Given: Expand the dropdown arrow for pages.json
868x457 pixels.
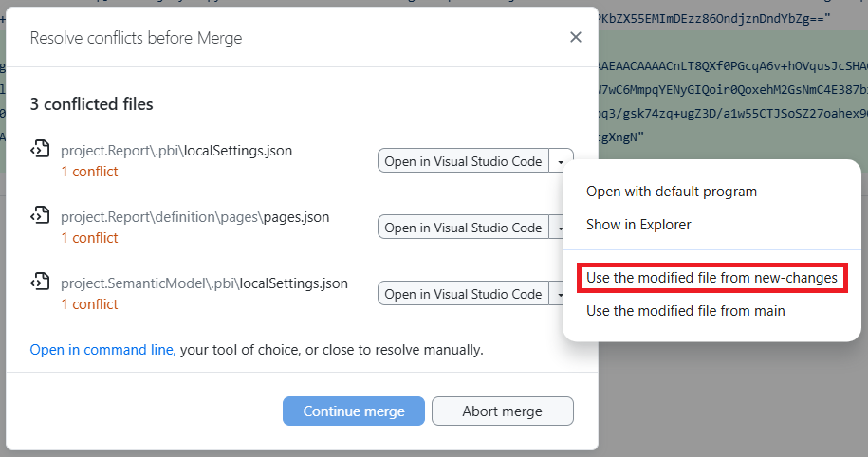Looking at the screenshot, I should (x=562, y=228).
